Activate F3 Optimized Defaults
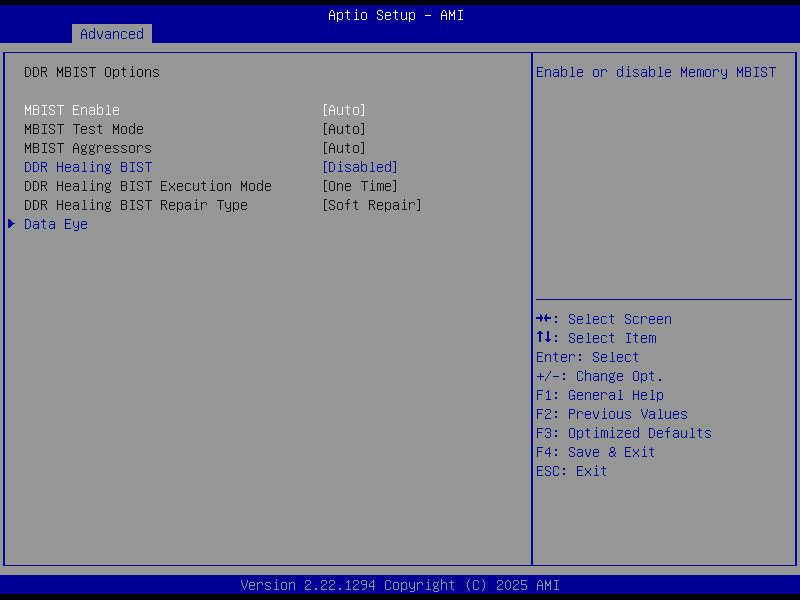Screen dimensions: 800x600 pos(623,433)
